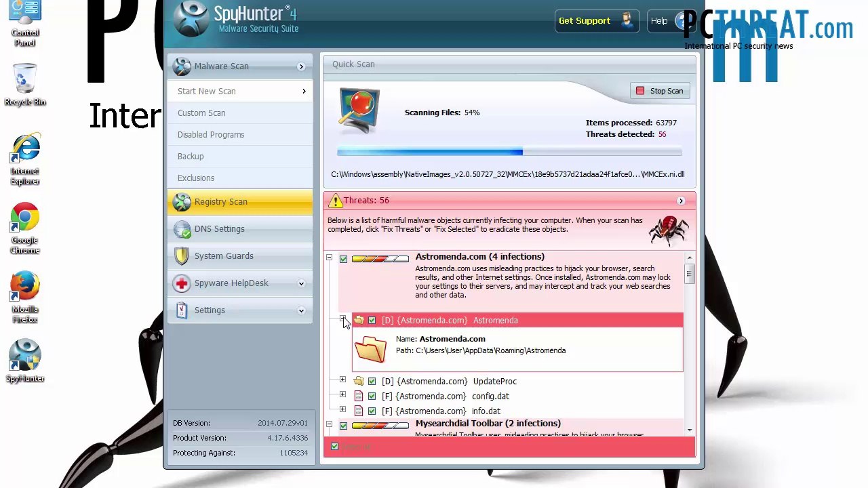This screenshot has height=488, width=868.
Task: Click the red spider icon
Action: (669, 230)
